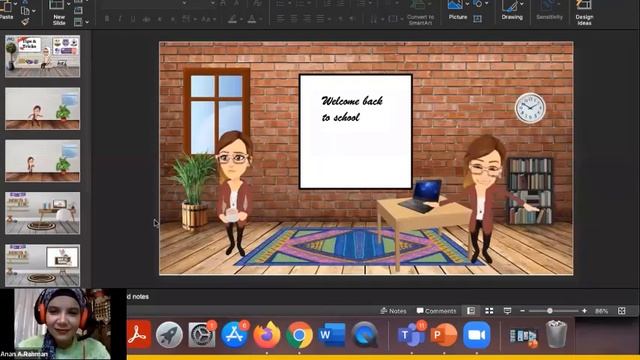Select the bookshelf image on slide
Screen dimensions: 640x360
tap(530, 191)
